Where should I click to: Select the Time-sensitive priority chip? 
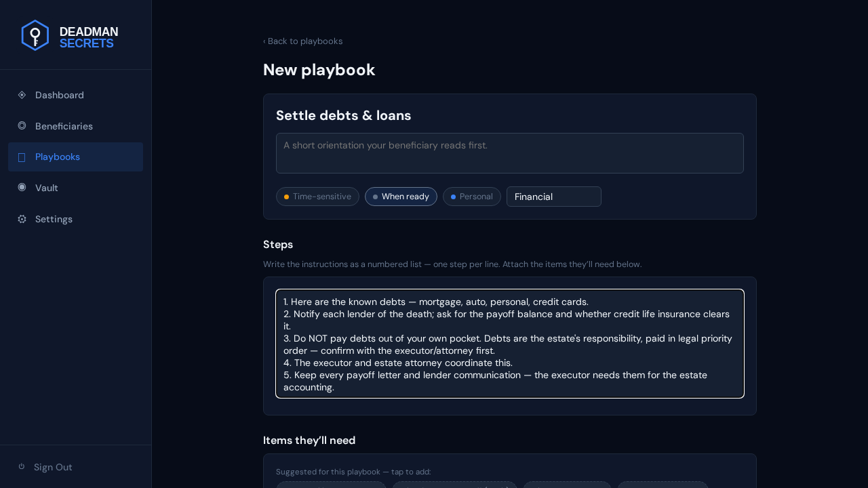tap(317, 197)
